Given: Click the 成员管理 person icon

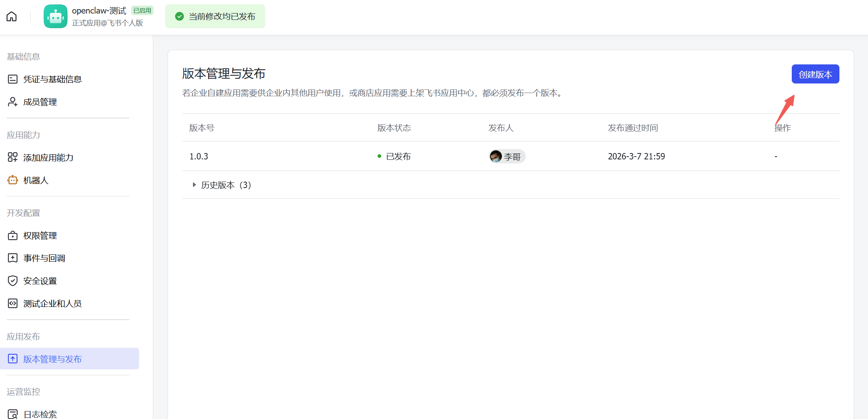Looking at the screenshot, I should [x=13, y=102].
